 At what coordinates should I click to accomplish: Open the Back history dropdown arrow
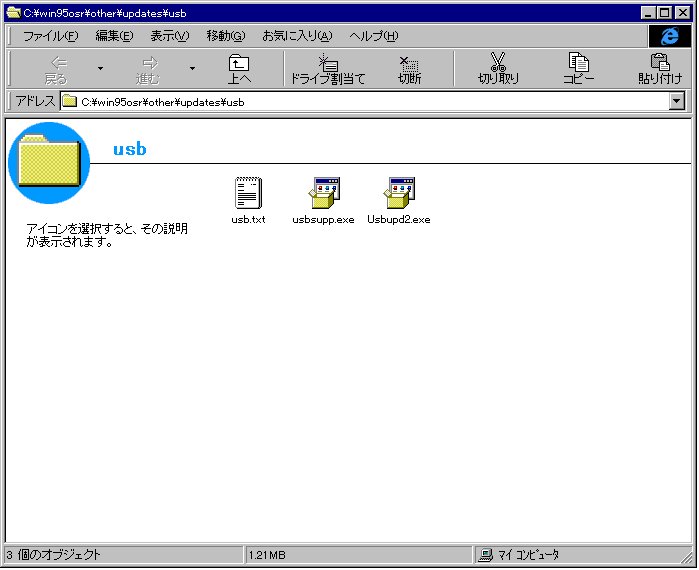100,69
